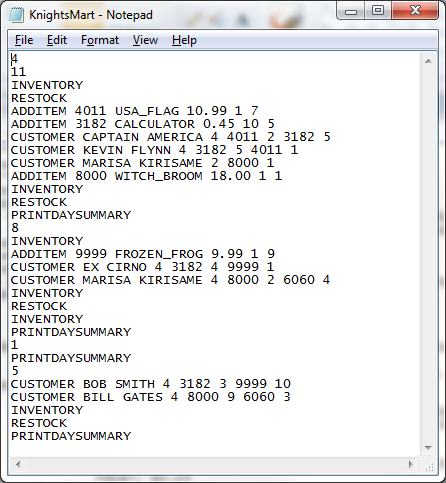
Task: Click the horizontal scrollbar right arrow
Action: 411,464
